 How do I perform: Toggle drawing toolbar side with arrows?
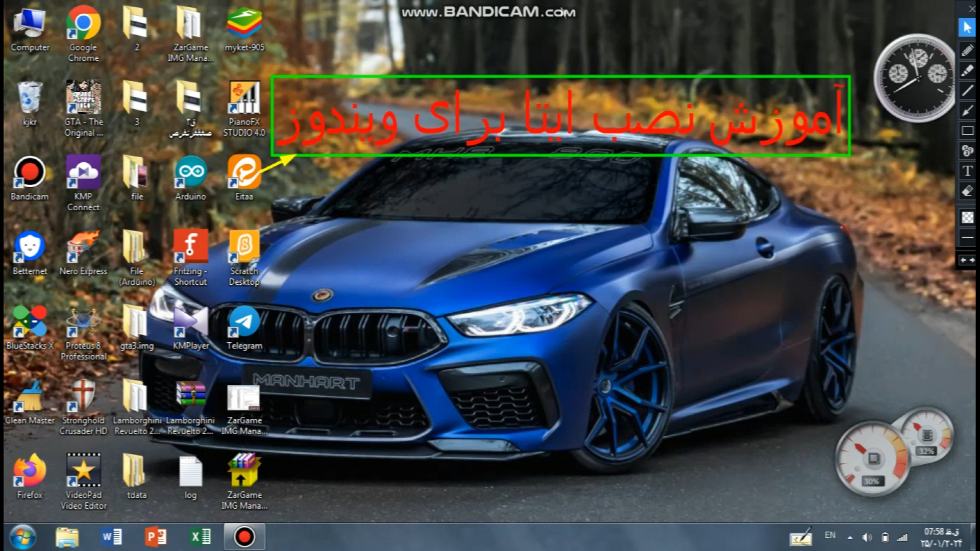[x=967, y=260]
